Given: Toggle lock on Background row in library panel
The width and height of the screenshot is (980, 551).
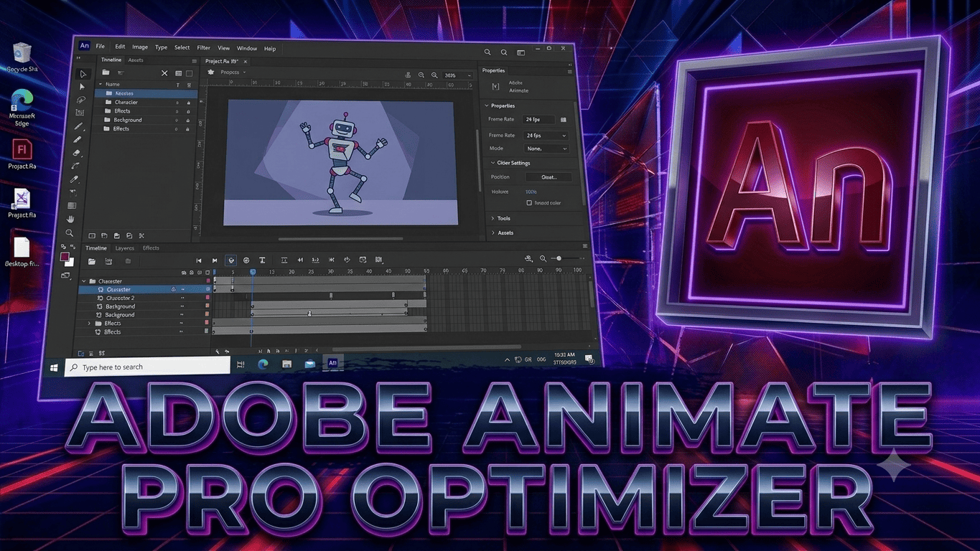Looking at the screenshot, I should point(188,121).
